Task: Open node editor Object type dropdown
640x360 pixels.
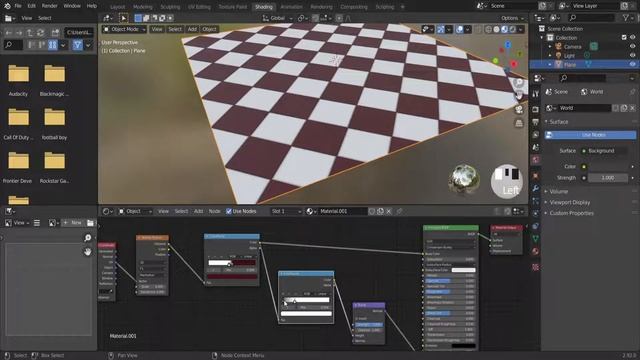Action: [x=135, y=211]
